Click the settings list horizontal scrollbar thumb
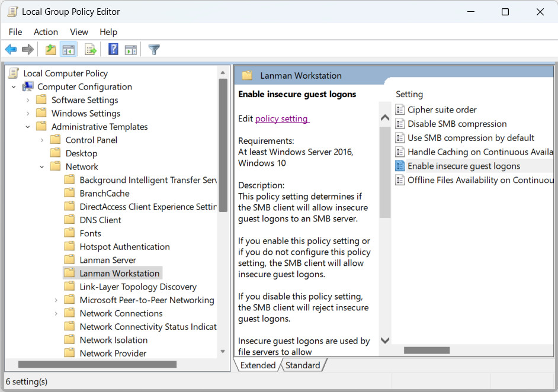The height and width of the screenshot is (392, 558). (x=426, y=351)
